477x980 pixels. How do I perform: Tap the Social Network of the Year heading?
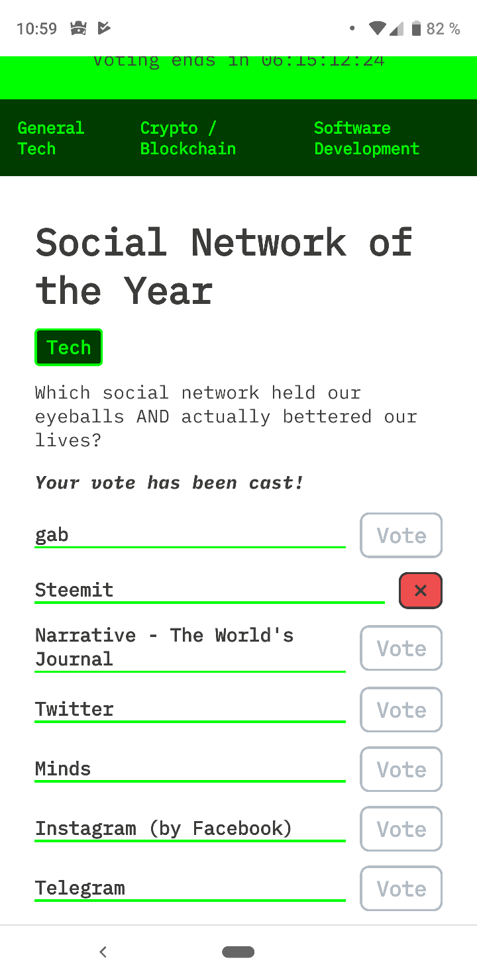point(223,266)
